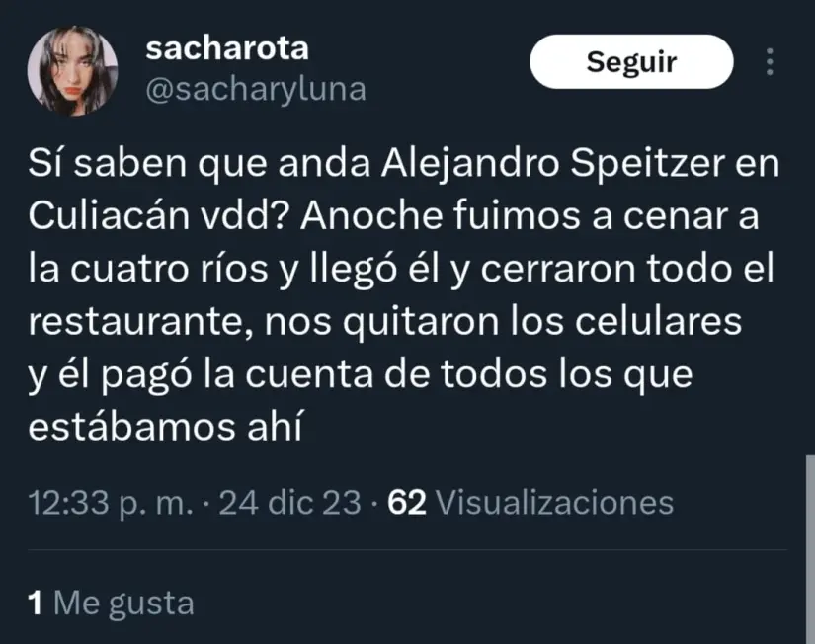815x644 pixels.
Task: Show who liked via 1 Me gusta
Action: click(x=111, y=603)
